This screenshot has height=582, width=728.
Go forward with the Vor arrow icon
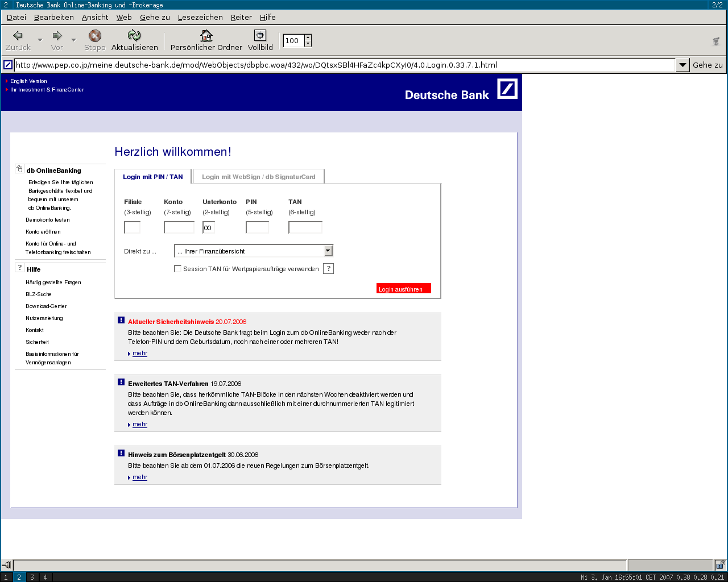(57, 35)
